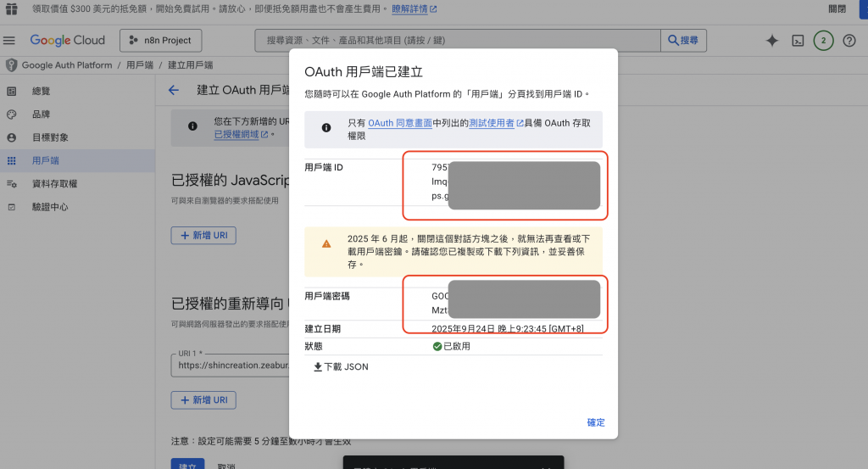Go back with the arrow beside 建立 OAuth
Screen dimensions: 868x469
tap(174, 90)
